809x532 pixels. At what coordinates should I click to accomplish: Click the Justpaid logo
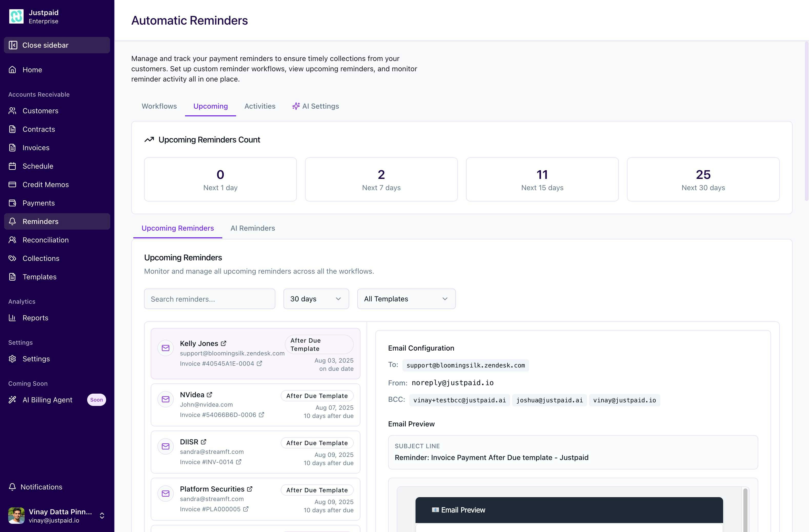point(16,16)
